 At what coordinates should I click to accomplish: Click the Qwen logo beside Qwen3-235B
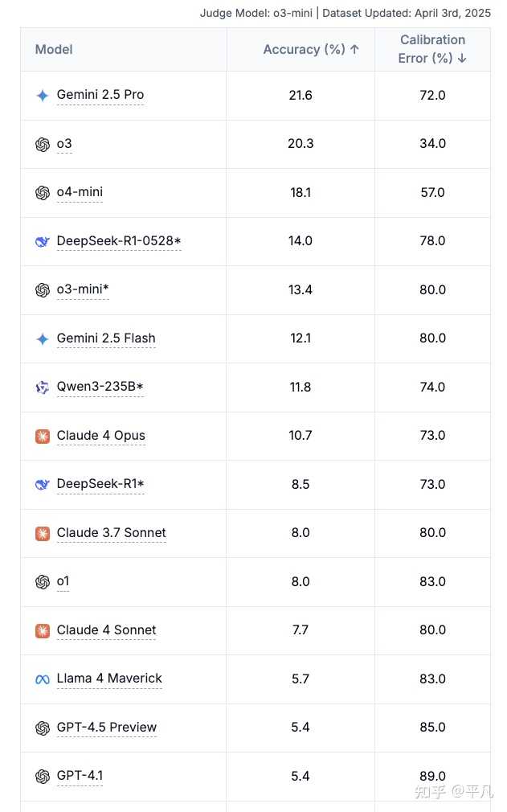pyautogui.click(x=43, y=388)
